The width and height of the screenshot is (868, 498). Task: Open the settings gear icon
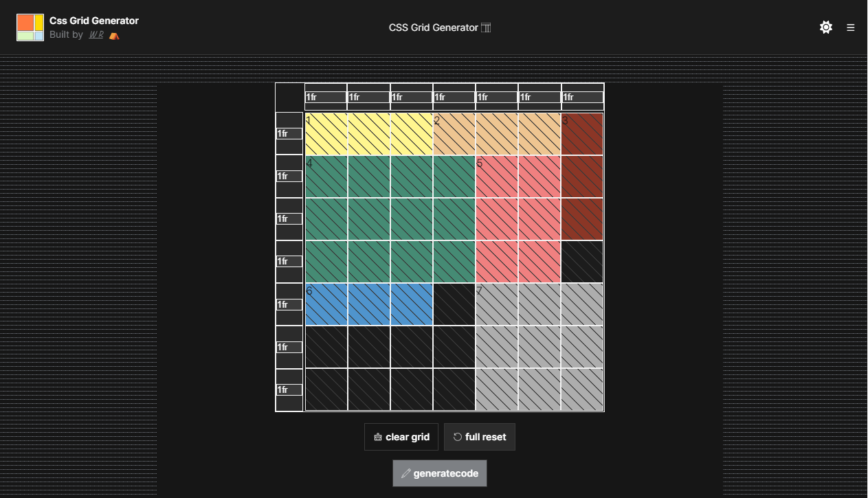(825, 27)
